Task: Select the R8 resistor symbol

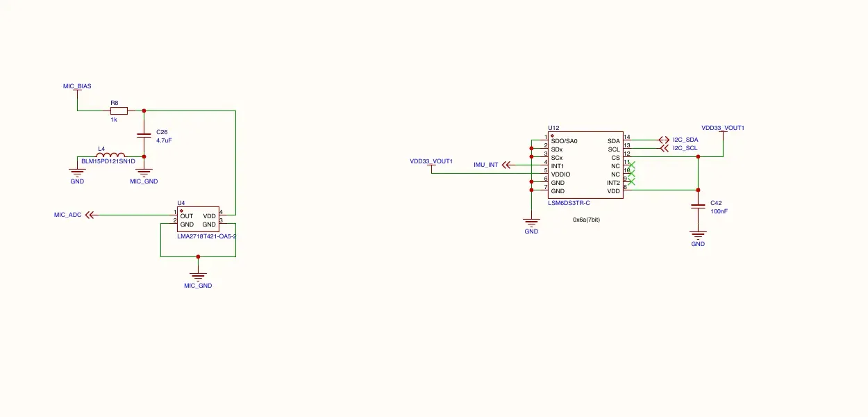Action: 119,111
